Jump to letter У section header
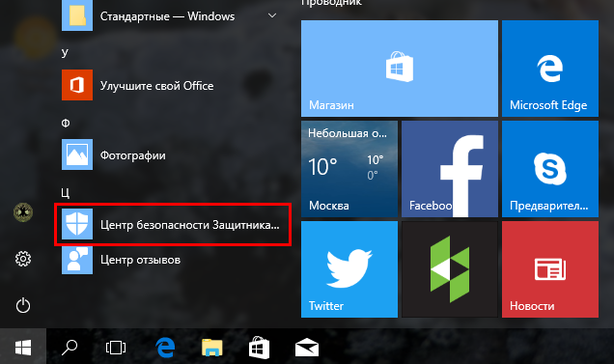614x364 pixels. [65, 53]
